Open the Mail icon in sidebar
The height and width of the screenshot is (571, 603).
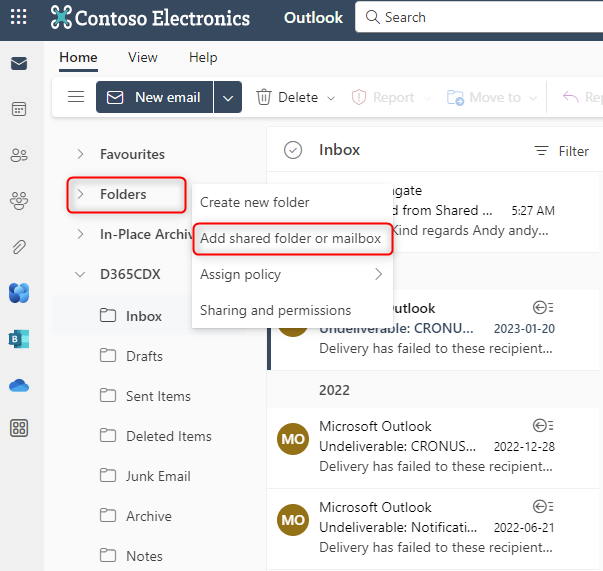point(19,63)
